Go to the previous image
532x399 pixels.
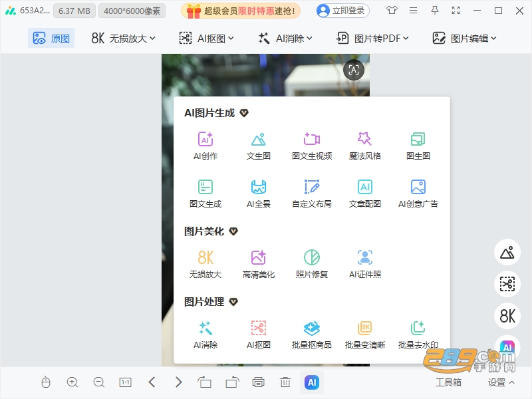tap(152, 382)
